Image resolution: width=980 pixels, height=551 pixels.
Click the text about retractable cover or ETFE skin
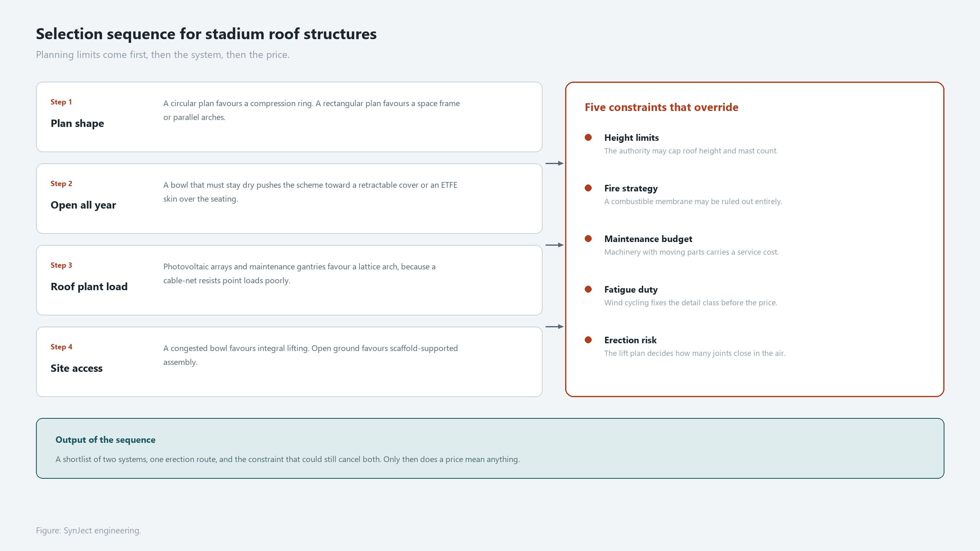click(x=310, y=192)
